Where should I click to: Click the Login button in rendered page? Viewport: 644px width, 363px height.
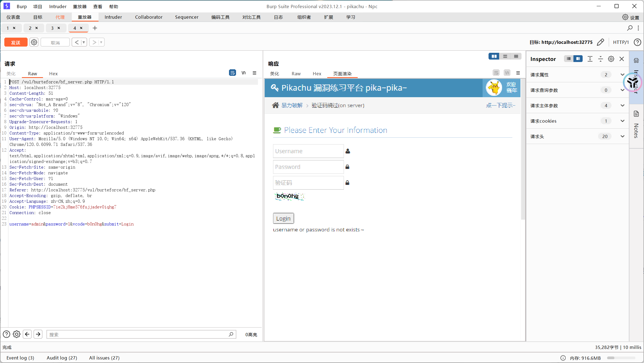(283, 218)
